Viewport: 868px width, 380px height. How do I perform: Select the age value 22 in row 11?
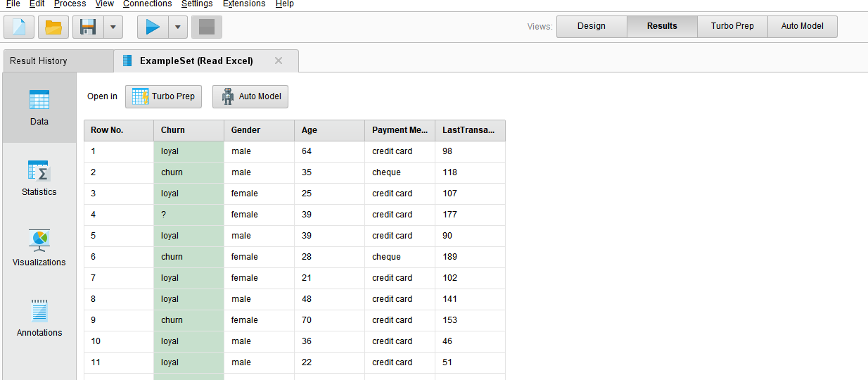(330, 362)
